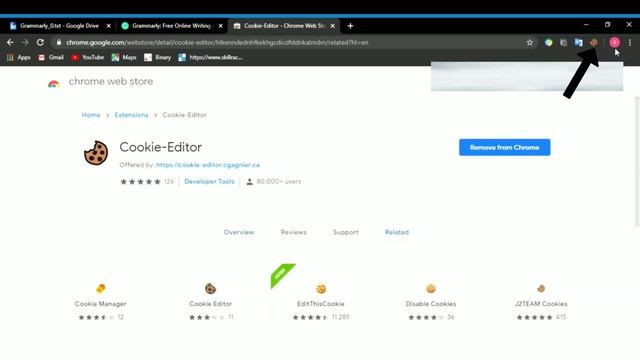Click the address bar URL

[217, 42]
